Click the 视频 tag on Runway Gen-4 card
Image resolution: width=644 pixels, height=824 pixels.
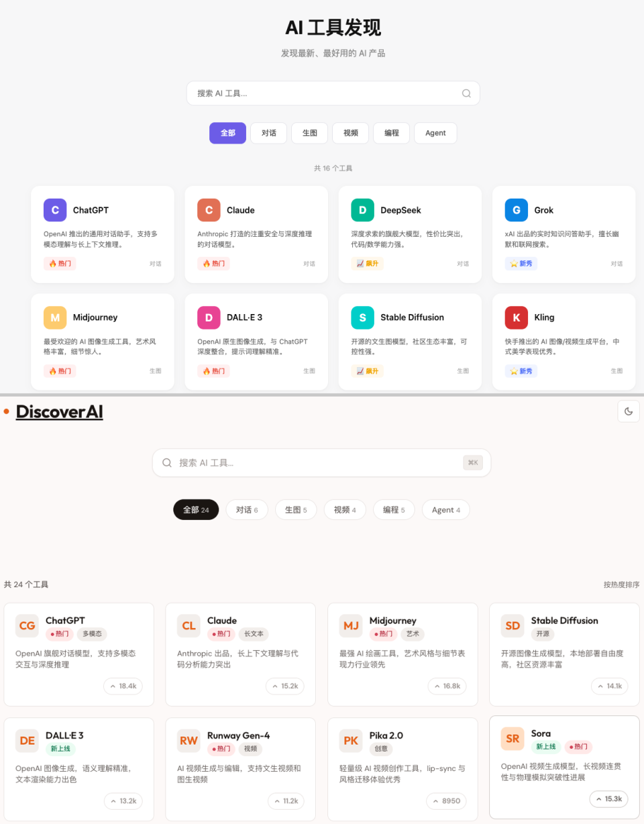(x=250, y=749)
